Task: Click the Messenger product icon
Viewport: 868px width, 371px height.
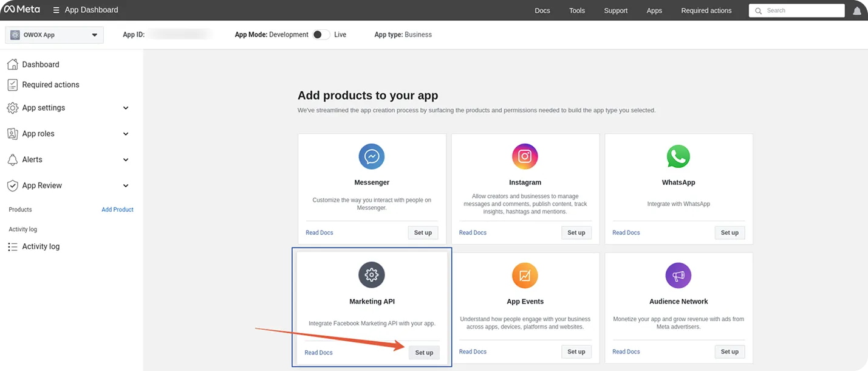Action: (x=371, y=156)
